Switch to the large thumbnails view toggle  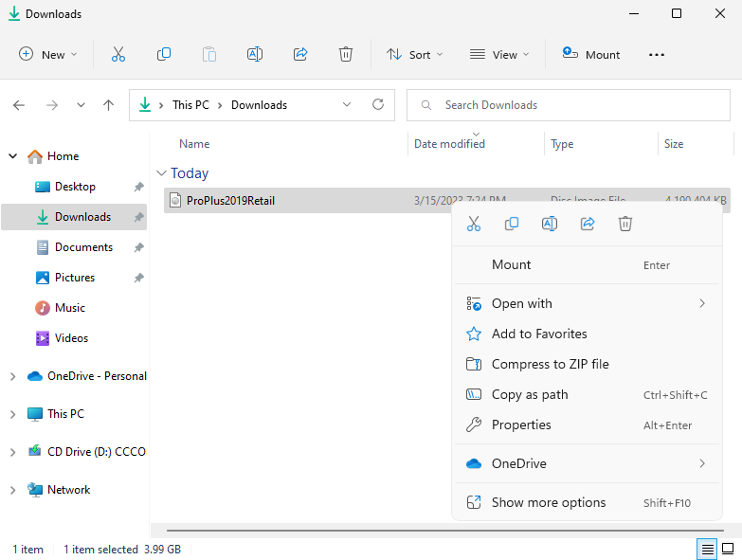coord(728,549)
